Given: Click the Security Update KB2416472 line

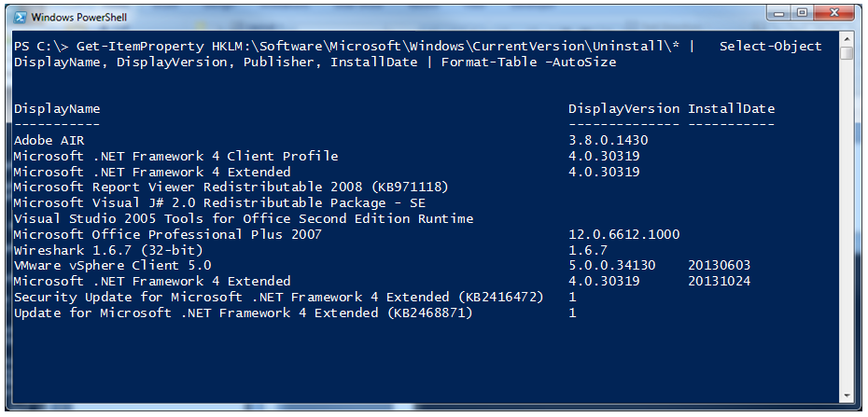Looking at the screenshot, I should point(278,297).
